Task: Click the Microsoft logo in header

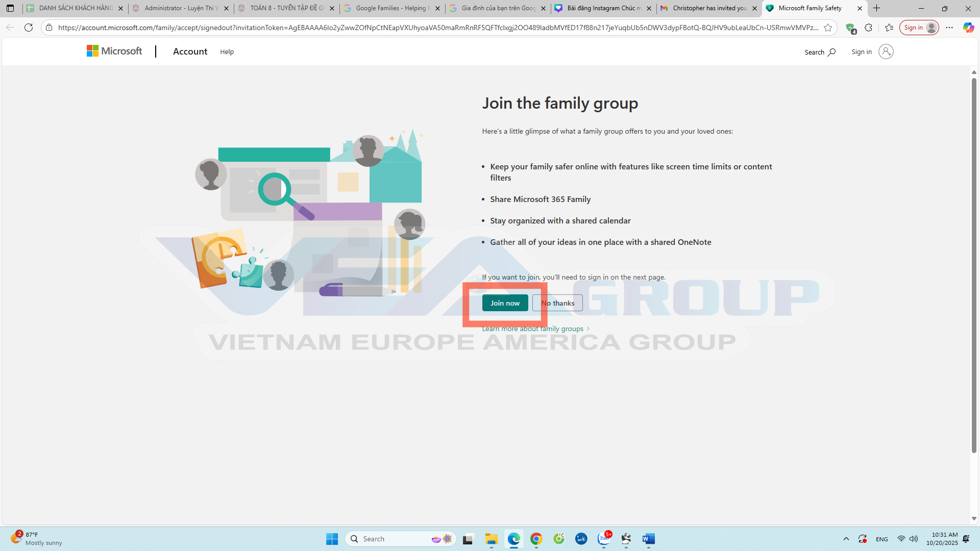Action: click(x=114, y=52)
